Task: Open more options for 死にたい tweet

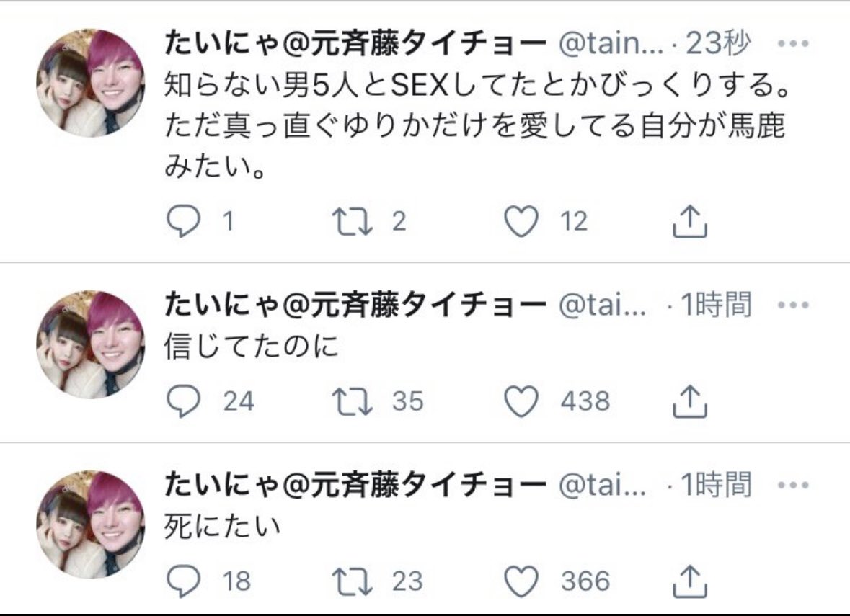Action: coord(793,485)
